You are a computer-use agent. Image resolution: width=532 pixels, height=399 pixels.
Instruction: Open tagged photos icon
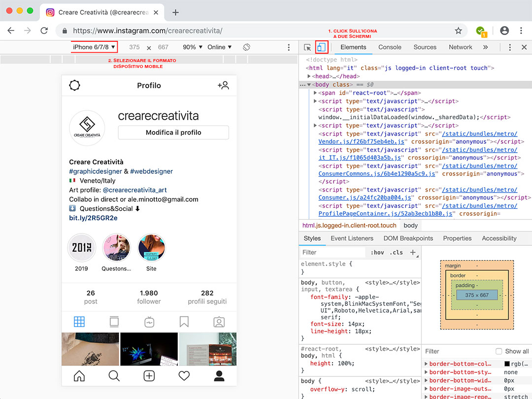219,322
